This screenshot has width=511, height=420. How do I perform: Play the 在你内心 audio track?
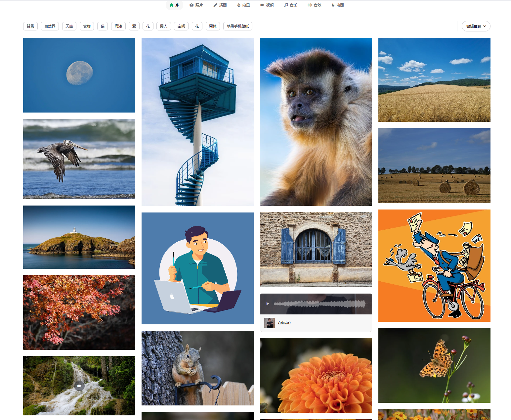(x=268, y=303)
